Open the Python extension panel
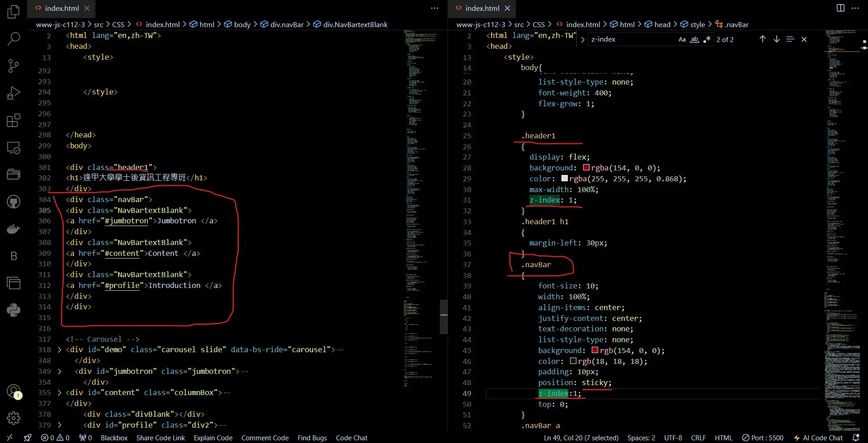Screen dimensions: 868x443 tap(14, 310)
